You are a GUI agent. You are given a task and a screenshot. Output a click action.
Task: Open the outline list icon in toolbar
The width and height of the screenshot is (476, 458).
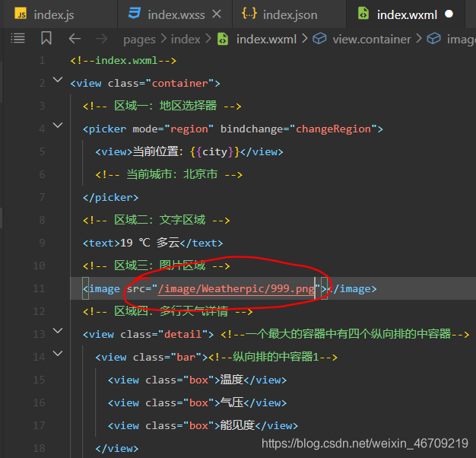point(18,39)
